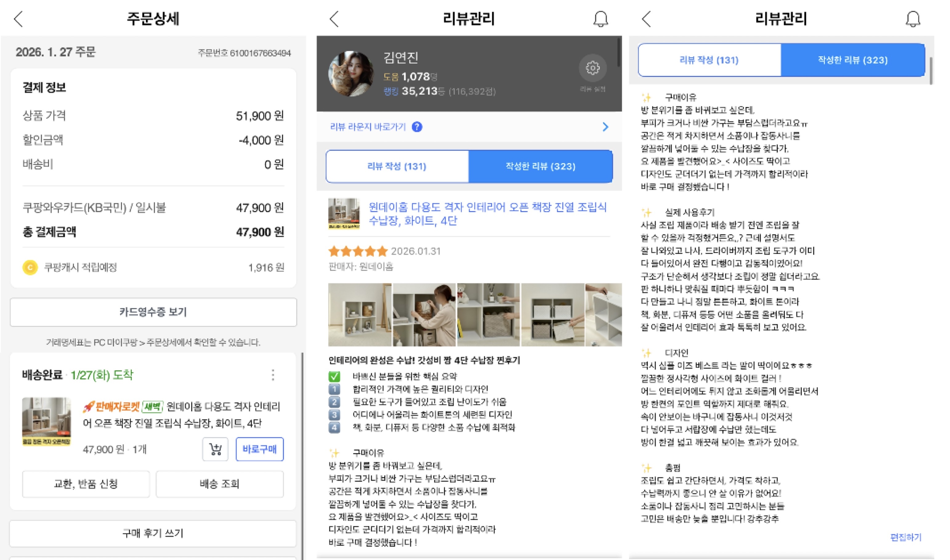Viewport: 950px width, 560px height.
Task: Click 김연진 username
Action: (x=401, y=57)
